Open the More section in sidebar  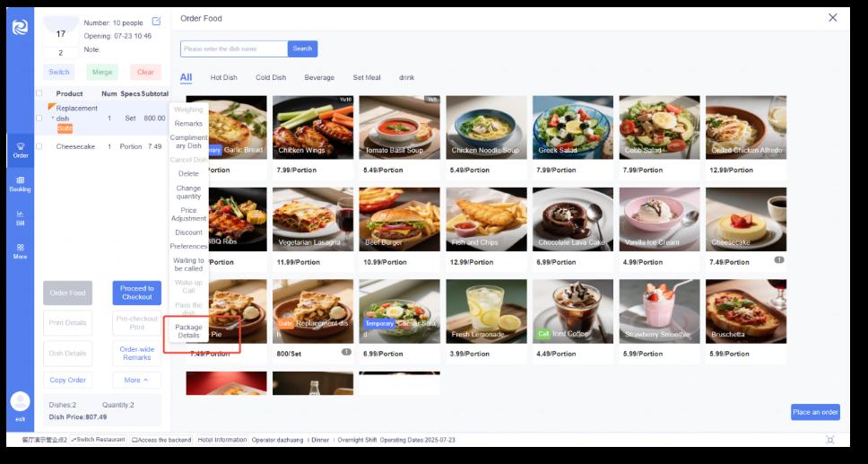21,251
